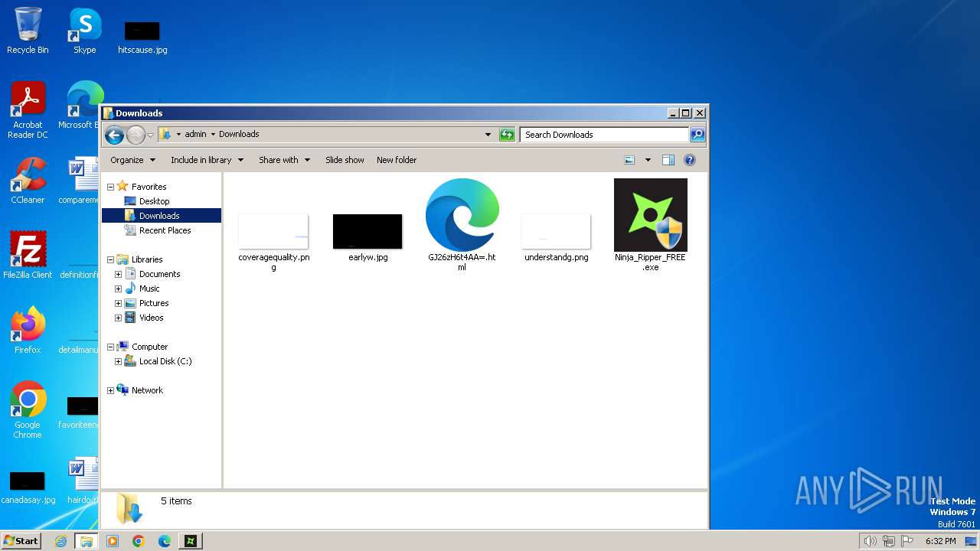
Task: Open Chrome from the taskbar
Action: [139, 541]
